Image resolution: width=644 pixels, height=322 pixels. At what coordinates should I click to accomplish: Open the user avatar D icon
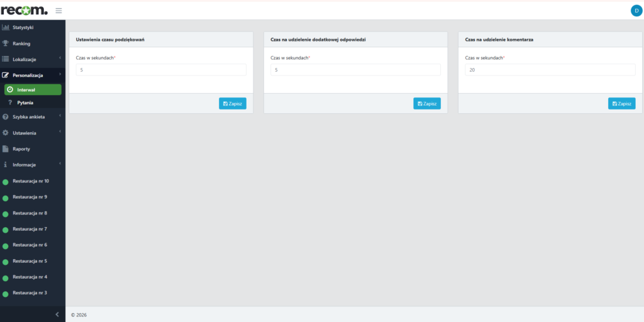point(635,10)
